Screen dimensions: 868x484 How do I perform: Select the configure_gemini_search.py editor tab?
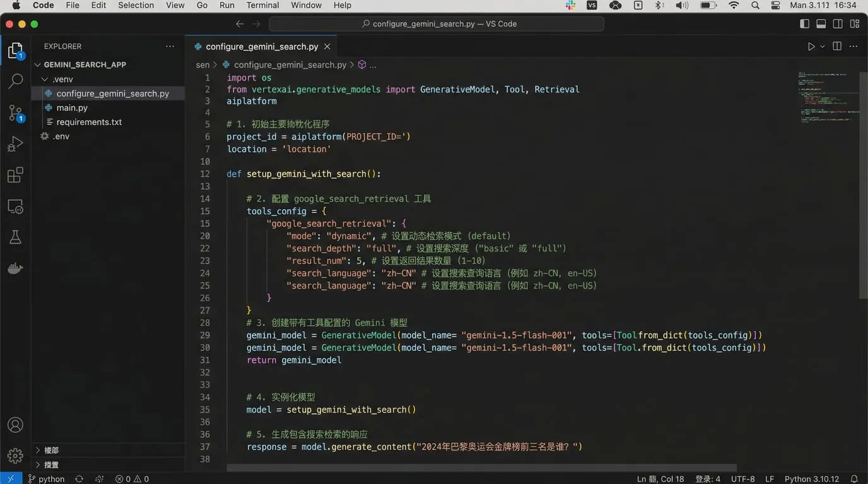click(261, 47)
